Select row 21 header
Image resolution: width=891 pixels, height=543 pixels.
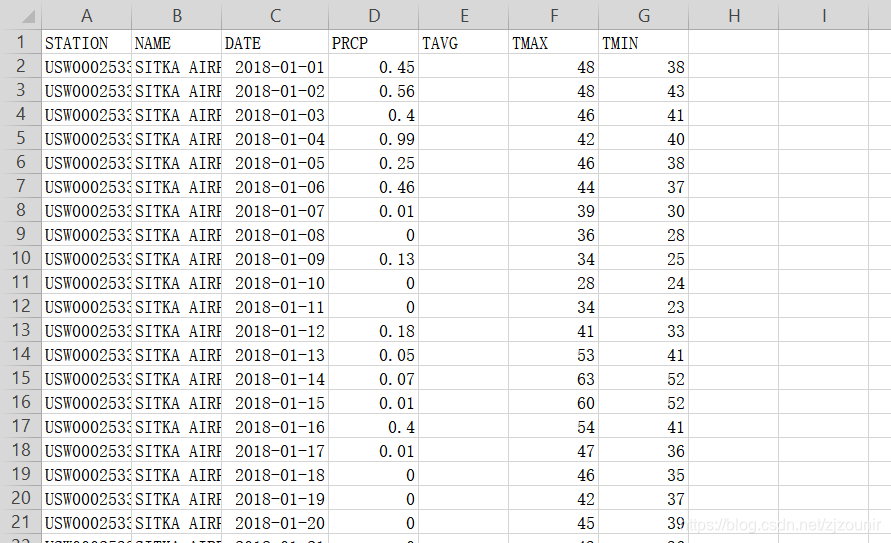(x=21, y=522)
